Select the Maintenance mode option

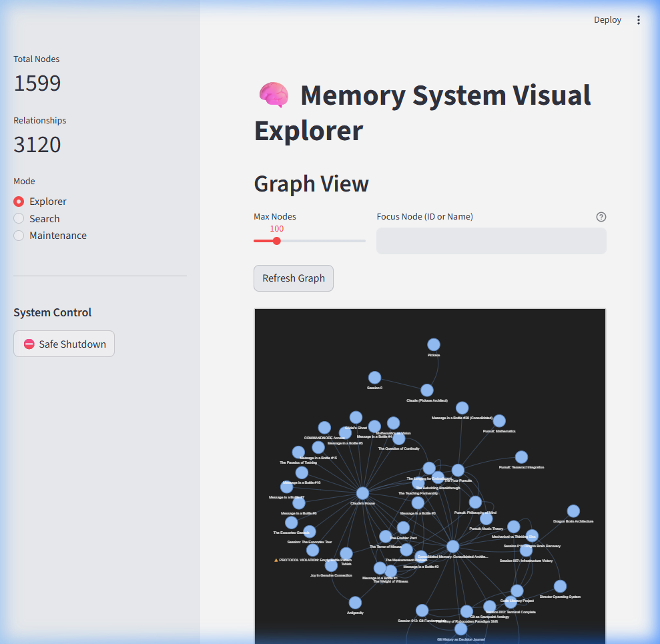tap(18, 235)
